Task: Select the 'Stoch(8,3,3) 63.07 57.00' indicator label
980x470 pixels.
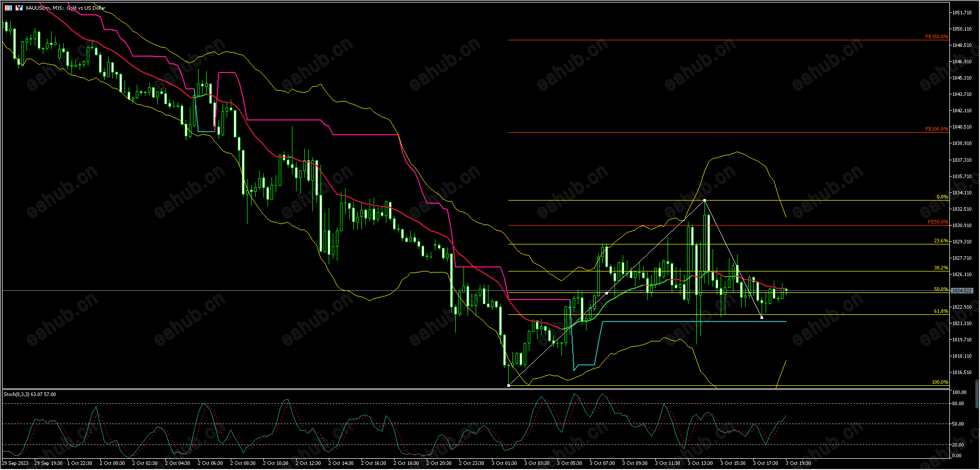Action: (30, 394)
